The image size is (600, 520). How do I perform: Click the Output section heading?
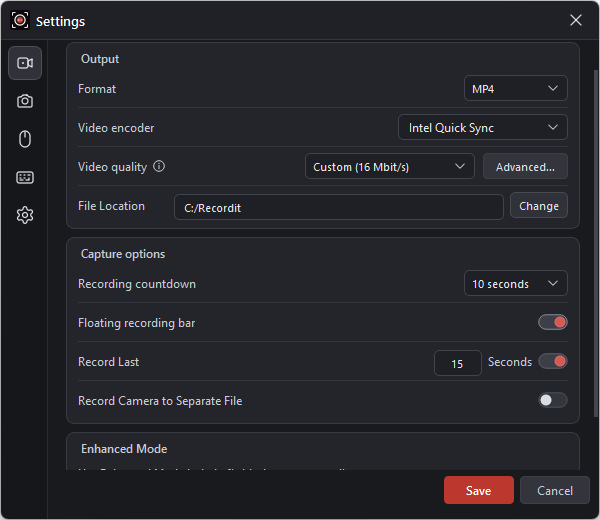(100, 59)
